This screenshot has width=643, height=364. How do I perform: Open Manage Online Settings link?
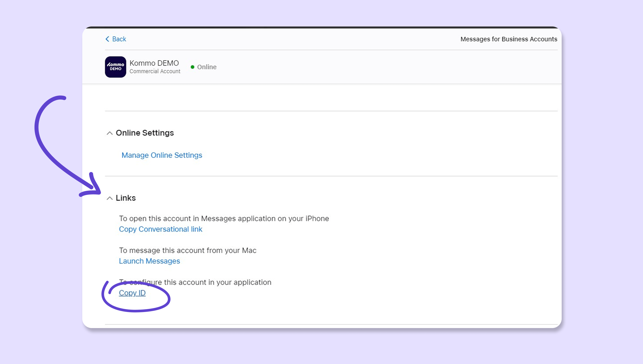coord(162,155)
